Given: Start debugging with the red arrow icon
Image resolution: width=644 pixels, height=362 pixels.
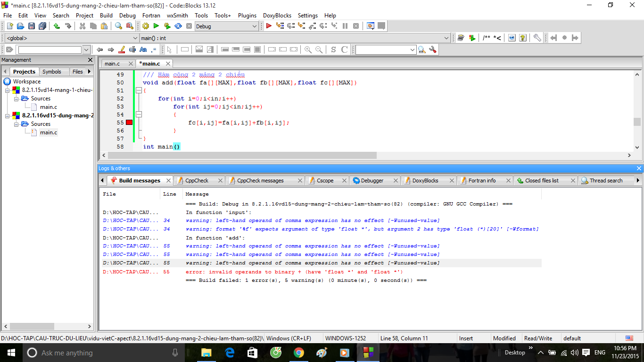Looking at the screenshot, I should pos(269,26).
